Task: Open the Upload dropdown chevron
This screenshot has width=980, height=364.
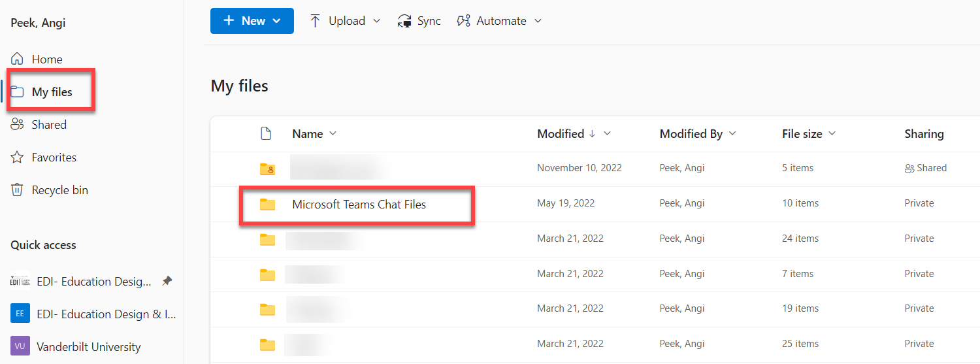Action: (x=376, y=21)
